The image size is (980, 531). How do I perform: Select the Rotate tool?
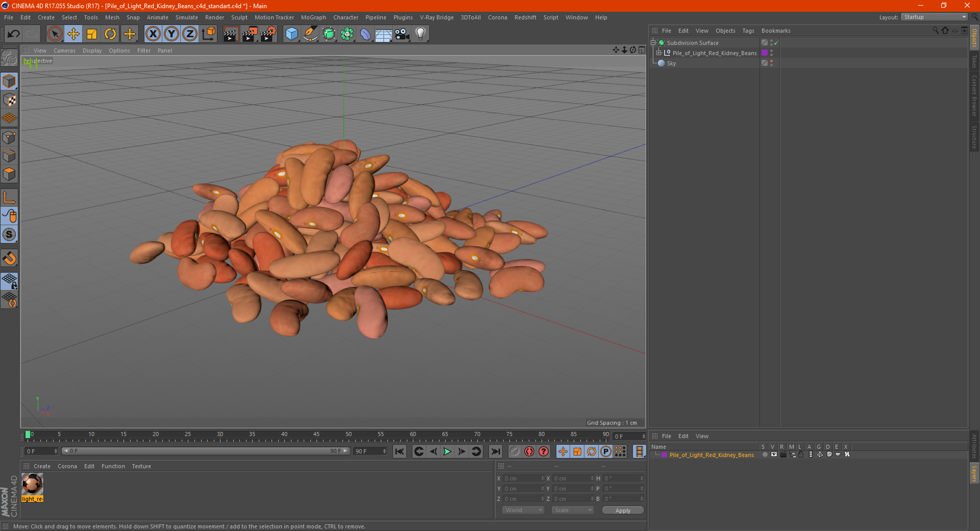coord(110,34)
